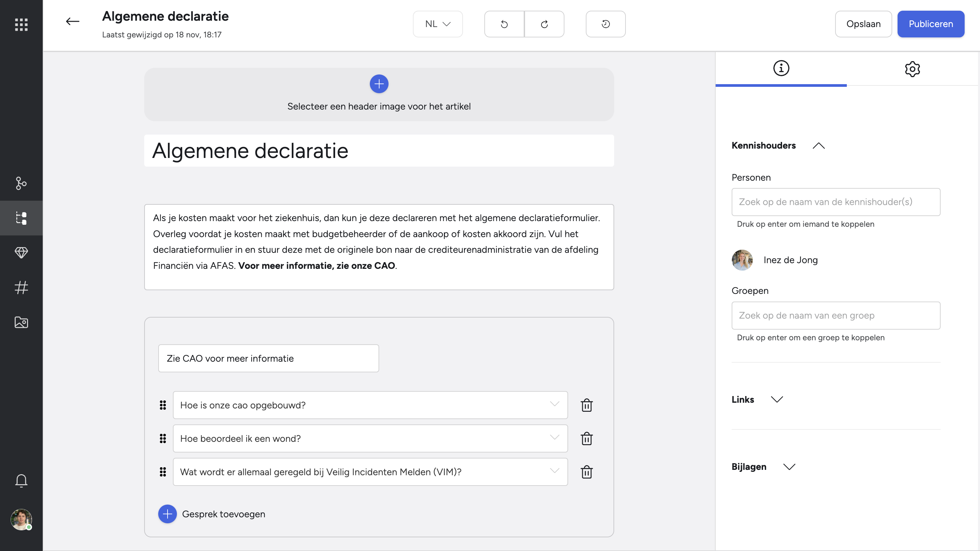Click the plus icon for Gesprek toevoegen
Screen dimensions: 980x551
pos(167,514)
